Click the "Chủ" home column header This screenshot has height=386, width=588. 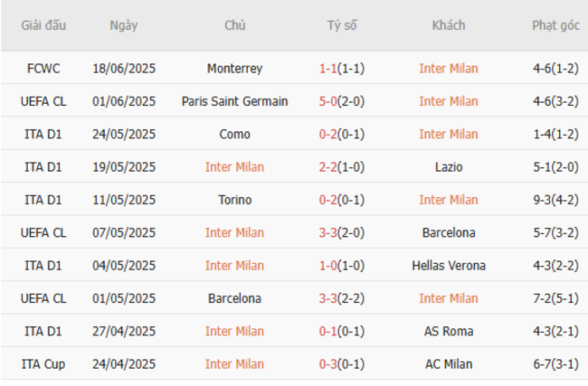(234, 25)
